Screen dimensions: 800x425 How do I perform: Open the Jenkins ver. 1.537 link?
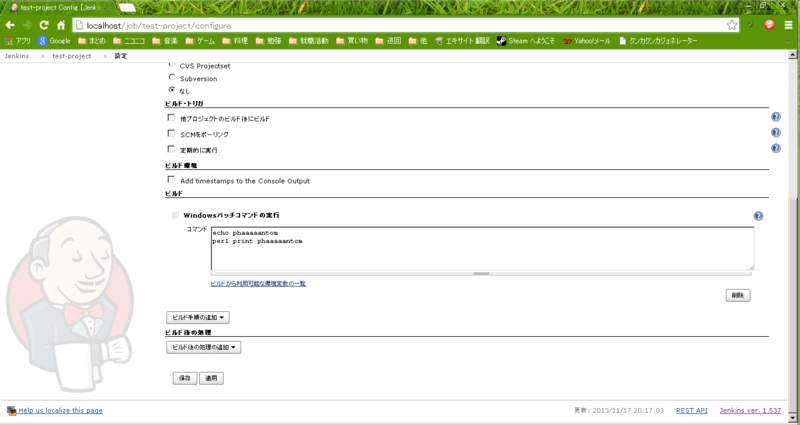[x=750, y=410]
